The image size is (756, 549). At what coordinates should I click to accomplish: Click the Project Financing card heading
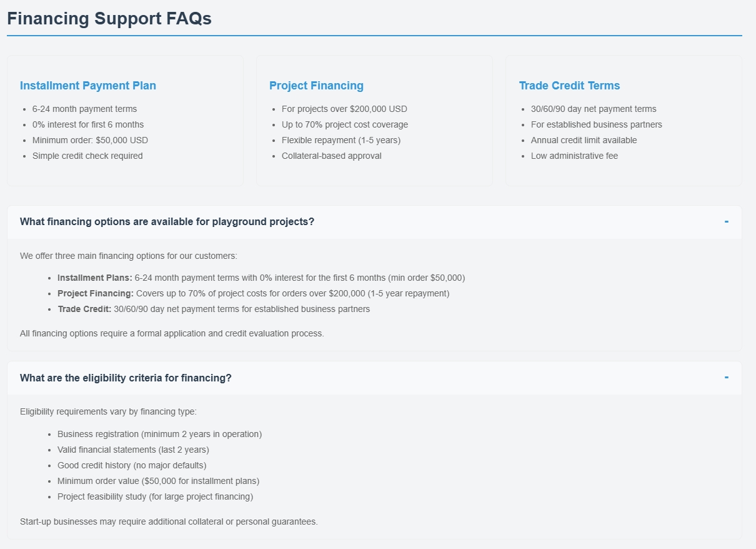pos(316,86)
